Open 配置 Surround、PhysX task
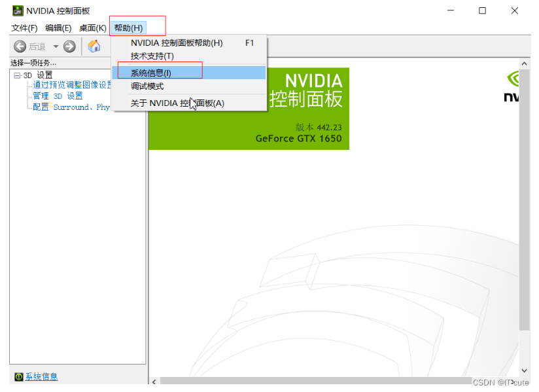The image size is (539, 392). pos(71,107)
